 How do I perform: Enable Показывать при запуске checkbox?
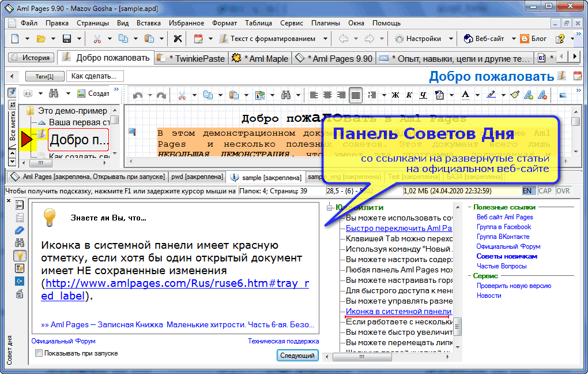(x=39, y=353)
